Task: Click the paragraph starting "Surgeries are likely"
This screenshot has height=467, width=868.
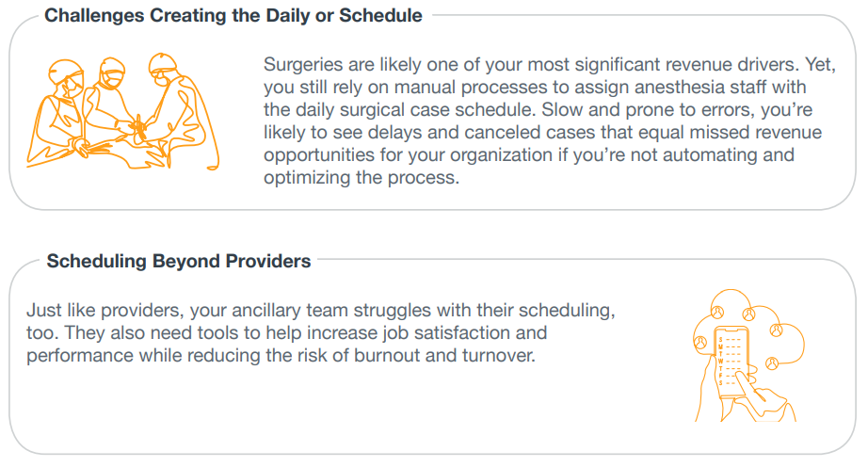Action: (549, 121)
